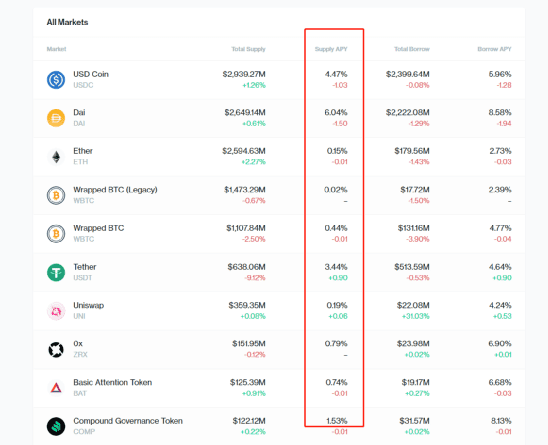Click the Uniswap unicorn icon

[x=56, y=311]
